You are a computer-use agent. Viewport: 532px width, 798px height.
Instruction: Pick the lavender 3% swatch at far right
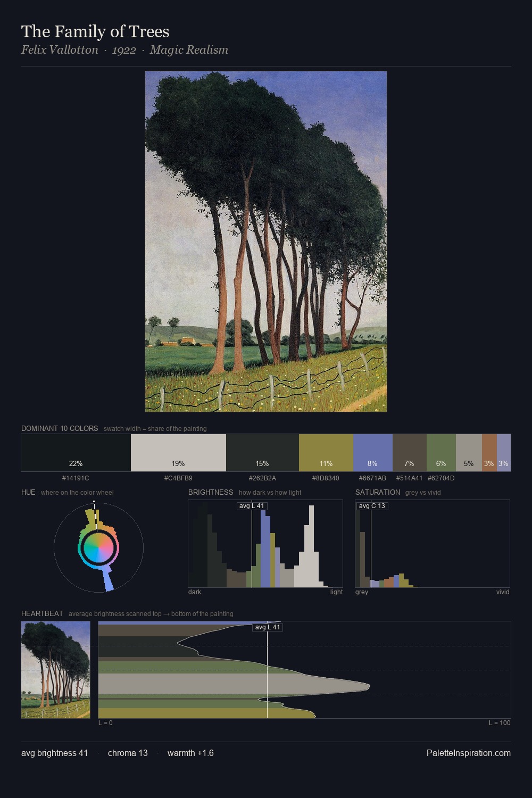504,453
